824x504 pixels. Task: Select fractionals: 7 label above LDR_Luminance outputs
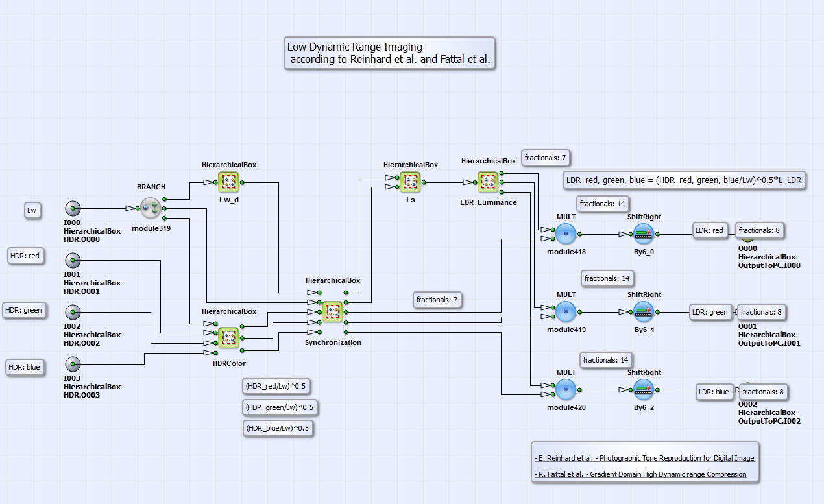click(x=546, y=158)
